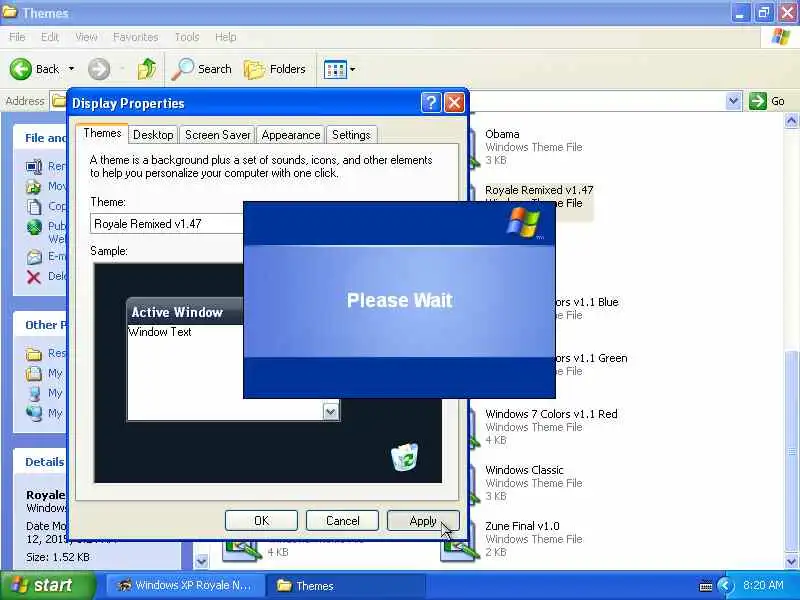Open the File menu
The width and height of the screenshot is (800, 600).
[17, 37]
